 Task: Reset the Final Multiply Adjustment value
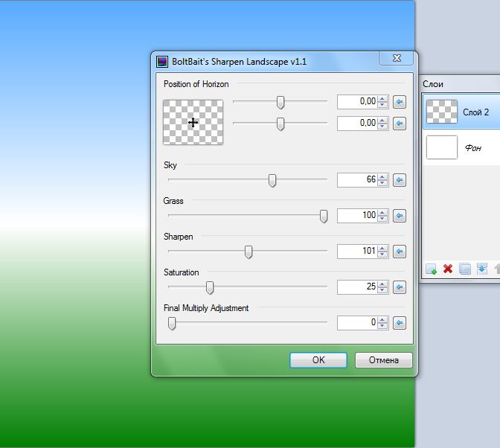(400, 323)
